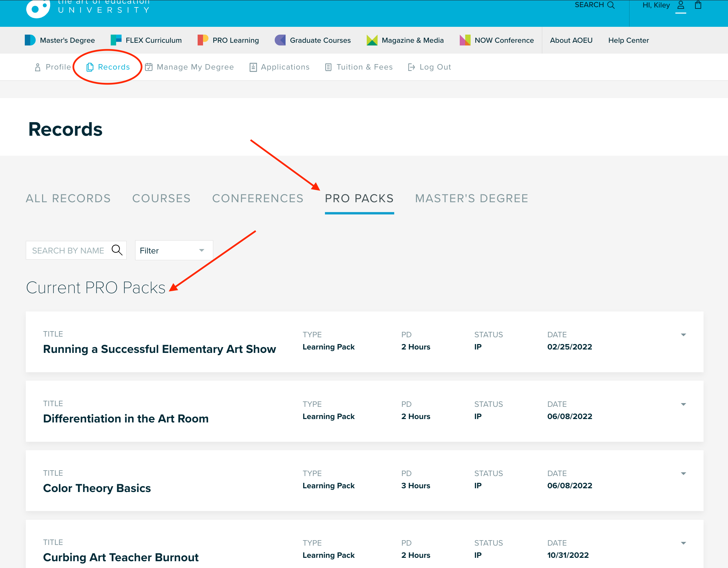The height and width of the screenshot is (568, 728).
Task: Open the user account profile icon
Action: (x=680, y=5)
